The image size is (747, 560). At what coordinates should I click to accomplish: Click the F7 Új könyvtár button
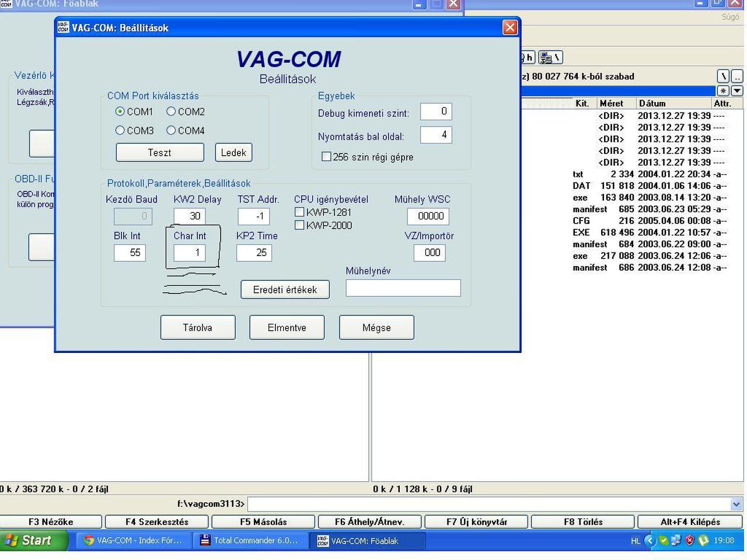[477, 521]
